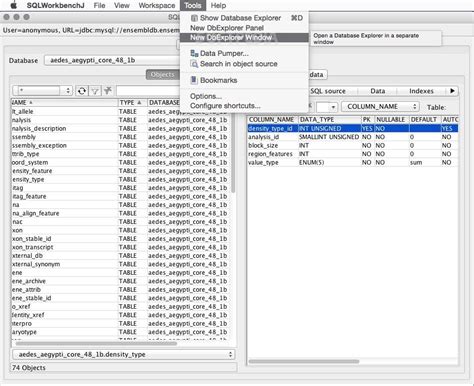474x386 pixels.
Task: Click the tabs scroll right arrow
Action: tap(452, 91)
